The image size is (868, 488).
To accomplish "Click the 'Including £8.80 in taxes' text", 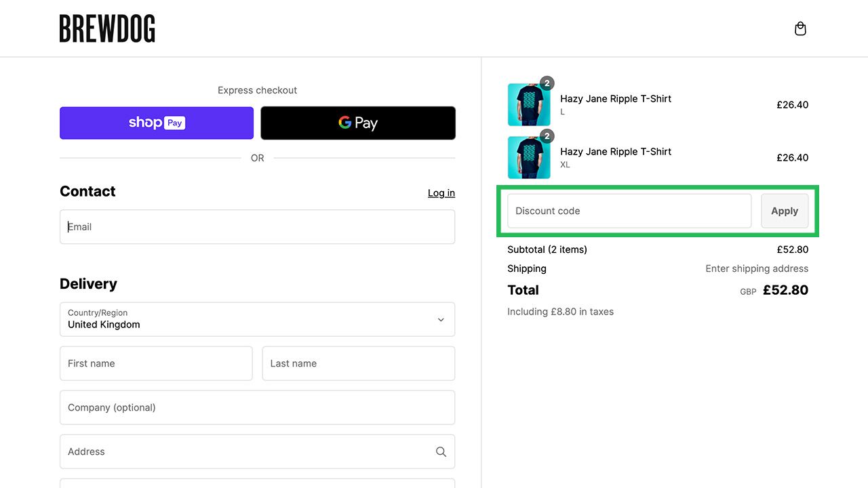I will click(x=560, y=312).
